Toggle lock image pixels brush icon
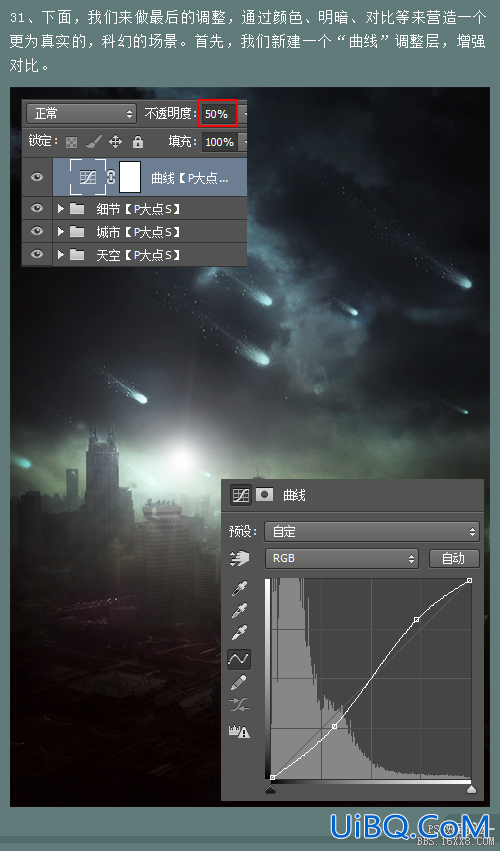Screen dimensions: 500x851 (93, 142)
